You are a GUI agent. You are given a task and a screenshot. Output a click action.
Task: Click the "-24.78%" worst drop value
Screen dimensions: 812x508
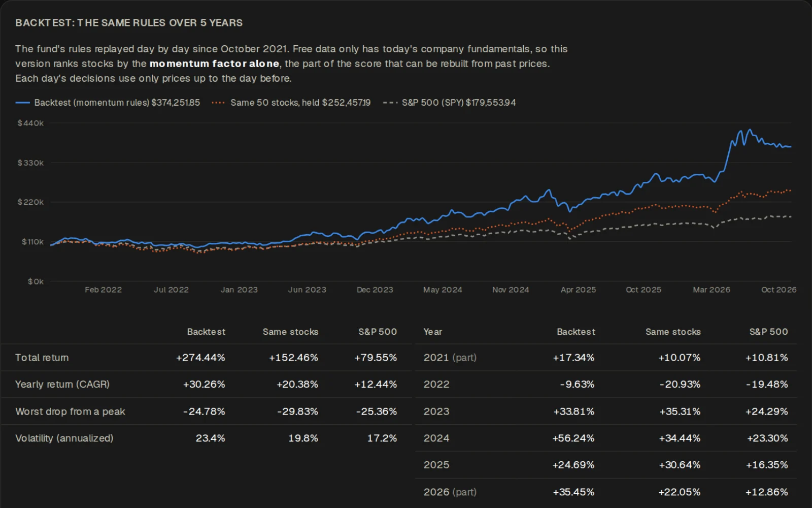[204, 411]
